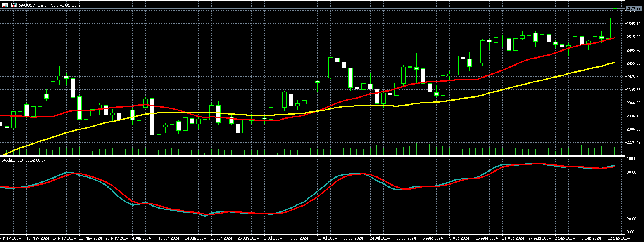Click the stochastic 20.00 level label
The height and width of the screenshot is (242, 644).
[x=632, y=219]
